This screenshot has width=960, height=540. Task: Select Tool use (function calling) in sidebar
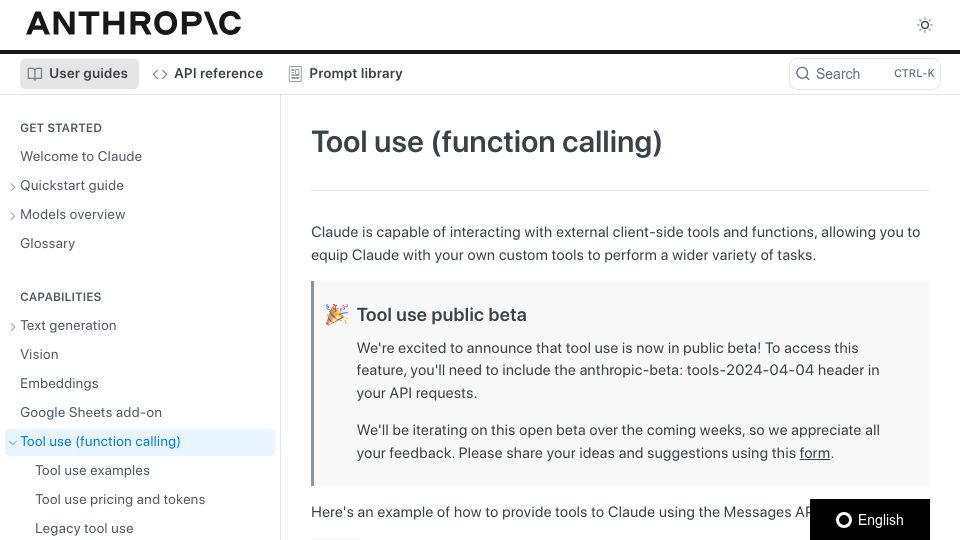pos(140,442)
